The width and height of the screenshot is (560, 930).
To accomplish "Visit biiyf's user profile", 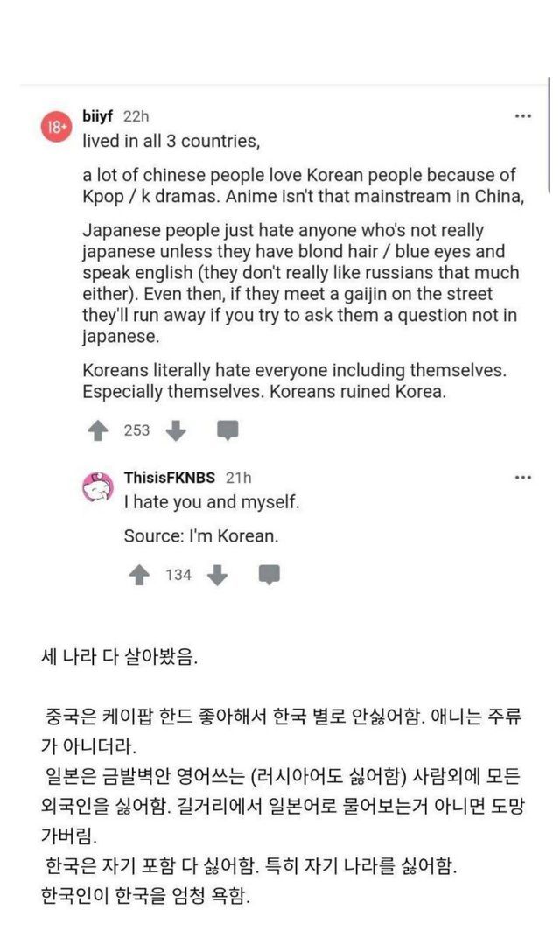I will coord(98,116).
